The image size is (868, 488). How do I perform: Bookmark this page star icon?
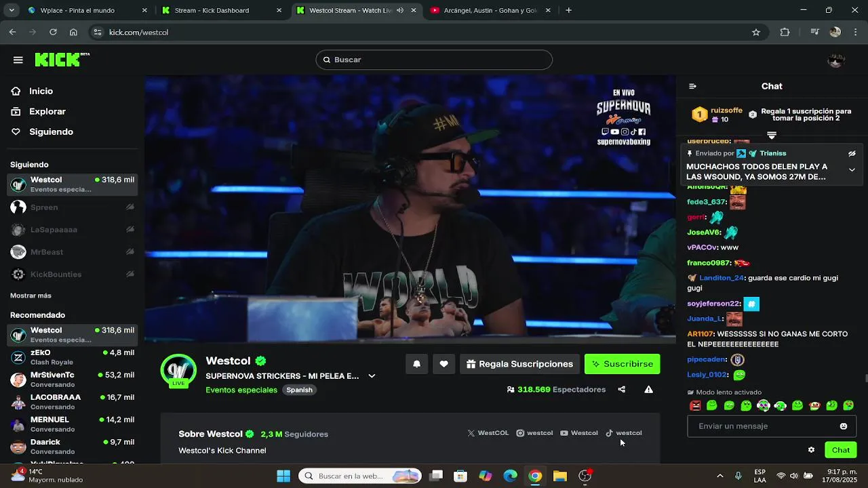coord(756,32)
